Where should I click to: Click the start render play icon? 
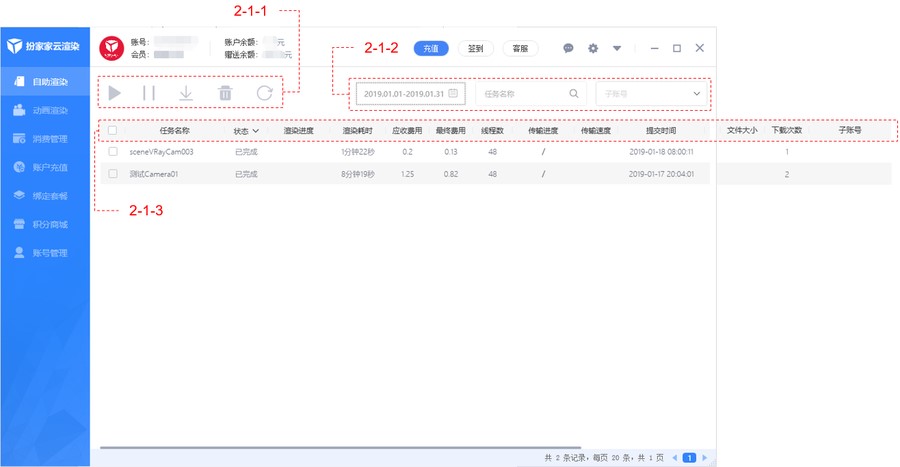(x=115, y=93)
